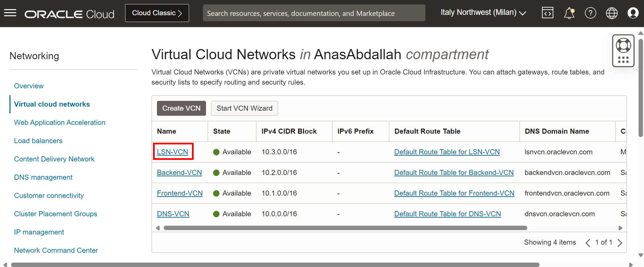Select the 10.0.0.0/16 CIDR cell
Viewport: 644px width, 267px height.
coord(279,214)
